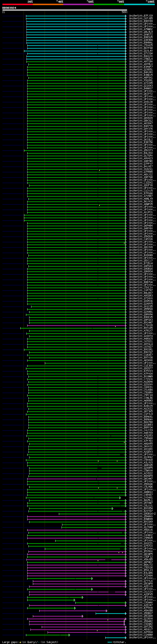This screenshot has width=157, height=644.
Task: Choose the UniRef100_Q6IP72 entry
Action: pyautogui.click(x=141, y=94)
